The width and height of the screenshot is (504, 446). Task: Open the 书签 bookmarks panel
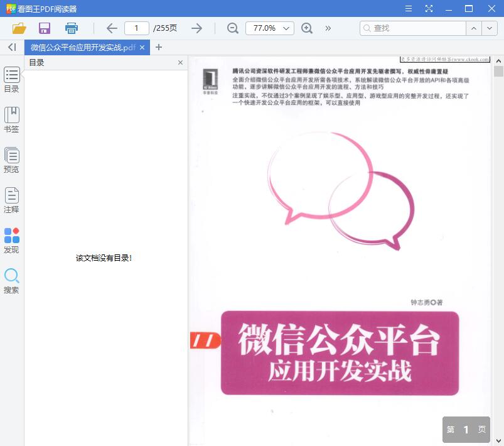(x=11, y=120)
